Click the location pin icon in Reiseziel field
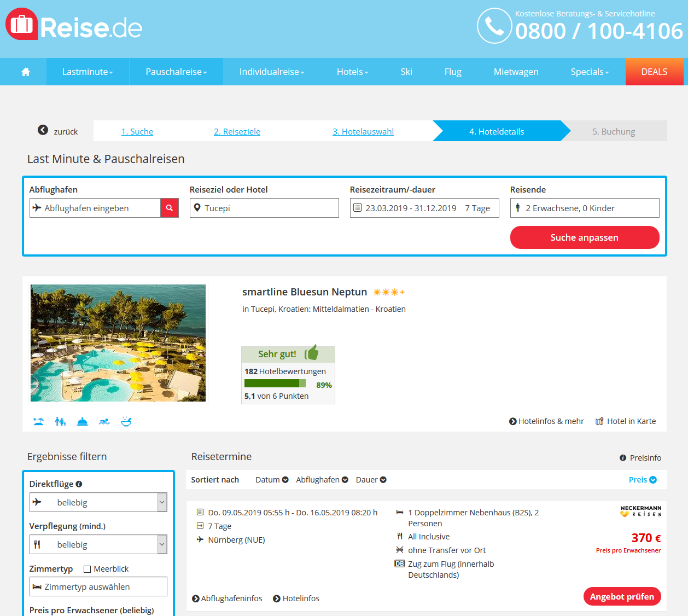Screen dimensions: 688x616 point(197,208)
